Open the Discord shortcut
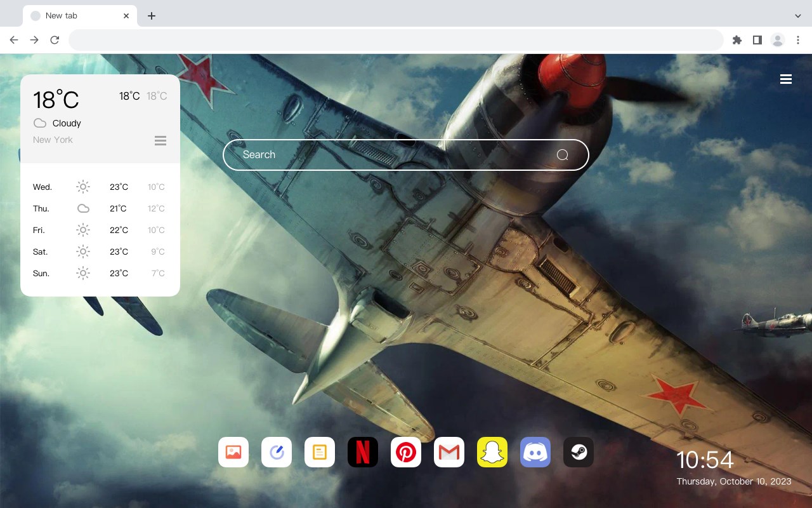 tap(535, 452)
